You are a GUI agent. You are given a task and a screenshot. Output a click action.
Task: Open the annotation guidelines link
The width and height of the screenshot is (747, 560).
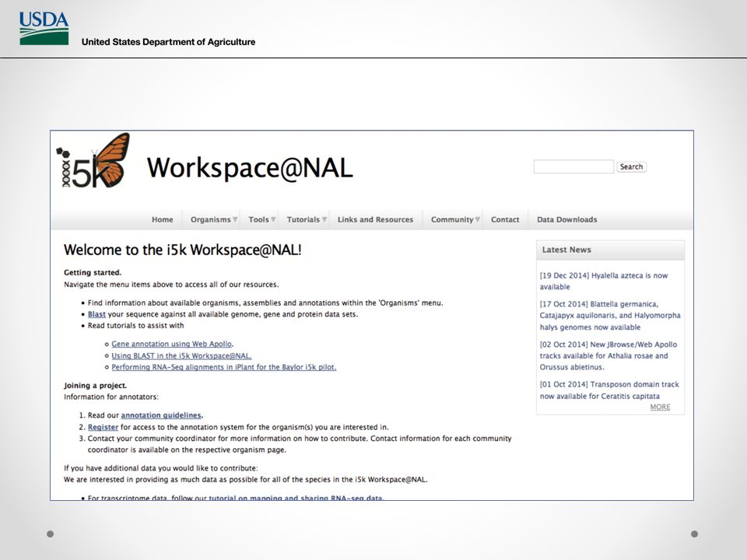(161, 415)
